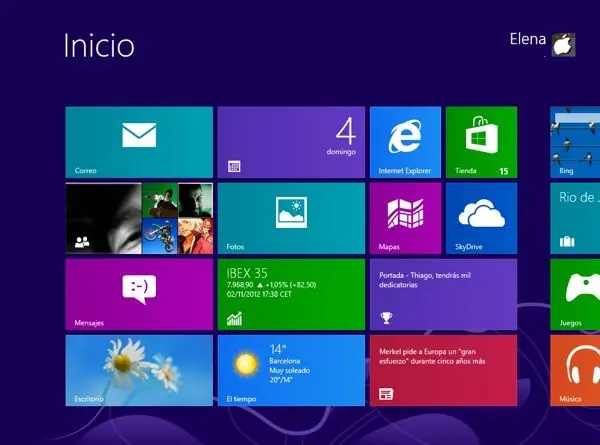
Task: Click the 'Inicio' start screen title
Action: tap(99, 45)
